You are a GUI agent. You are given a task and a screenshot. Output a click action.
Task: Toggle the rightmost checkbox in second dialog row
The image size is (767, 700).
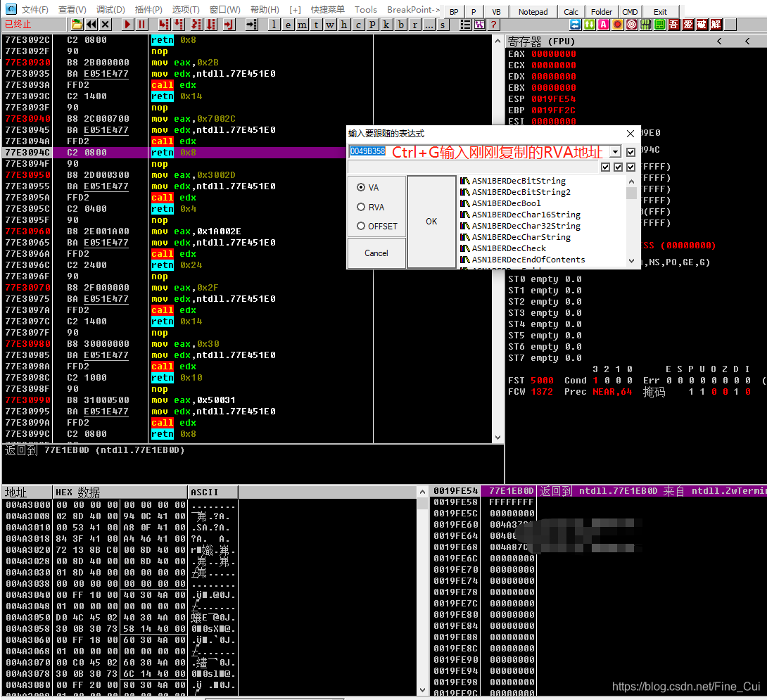[631, 167]
